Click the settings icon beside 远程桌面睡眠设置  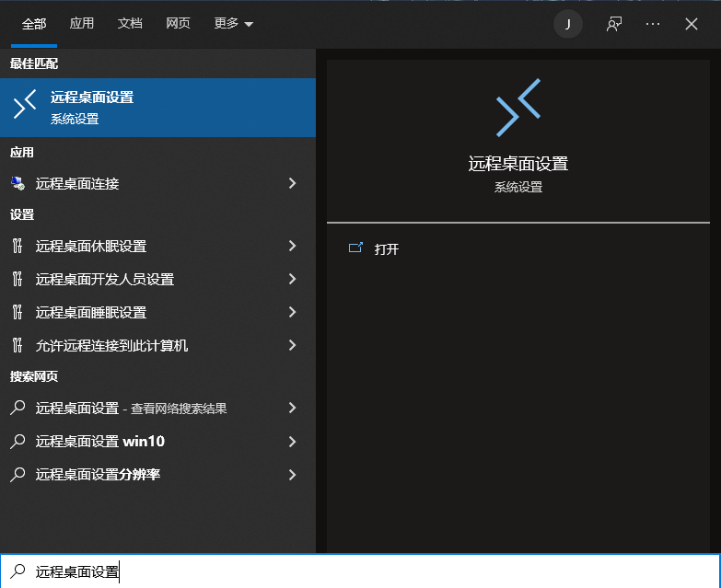click(x=17, y=312)
